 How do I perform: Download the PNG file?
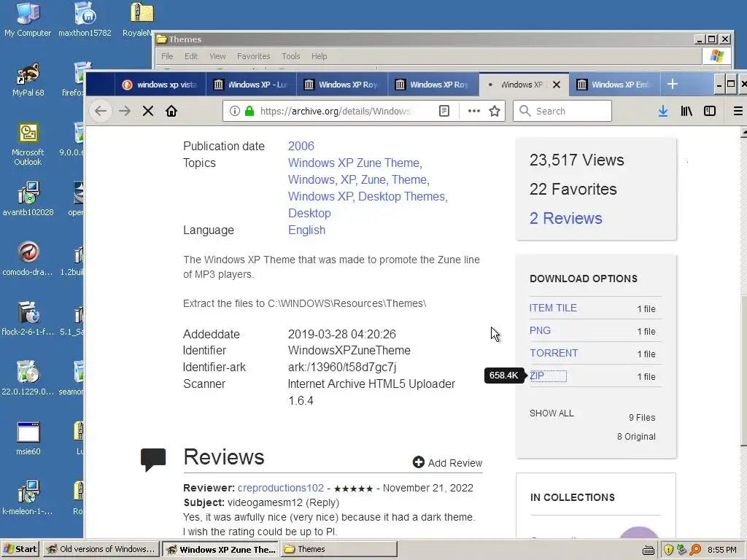pos(541,330)
